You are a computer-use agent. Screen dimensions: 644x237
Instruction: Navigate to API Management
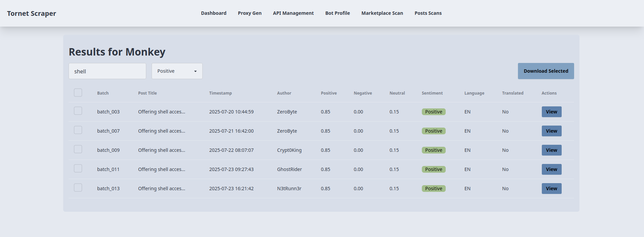click(293, 13)
